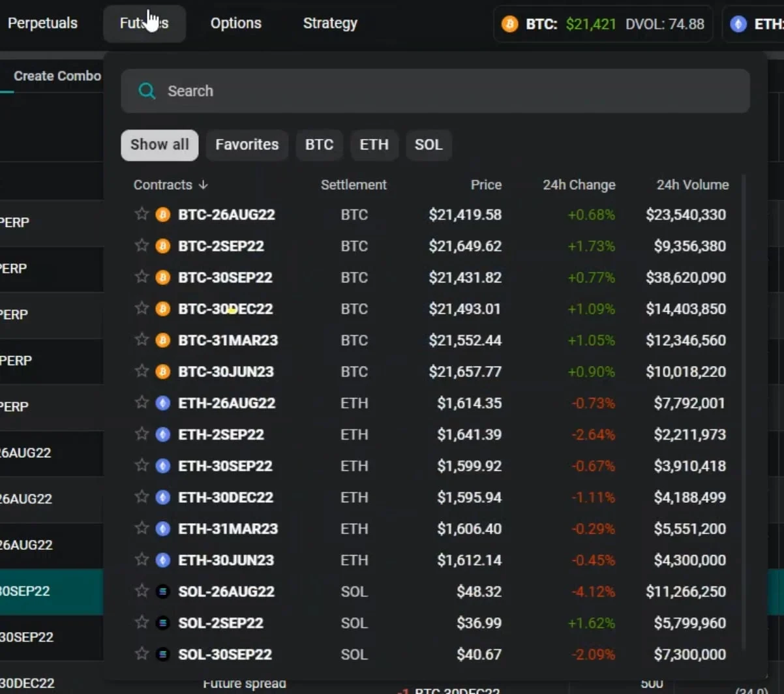Mark ETH-26AUG22 as favorite
Viewport: 784px width, 694px height.
click(x=142, y=402)
